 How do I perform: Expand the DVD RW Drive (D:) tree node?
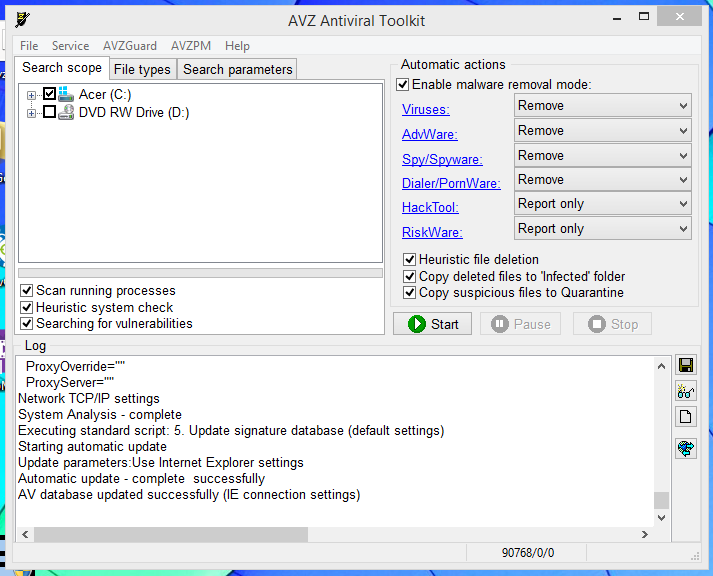[x=31, y=113]
